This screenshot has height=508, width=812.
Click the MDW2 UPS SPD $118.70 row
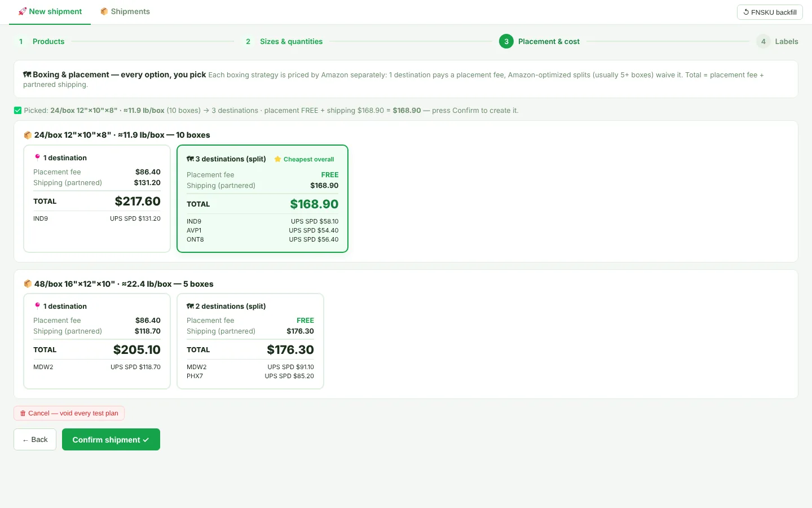[x=97, y=367]
